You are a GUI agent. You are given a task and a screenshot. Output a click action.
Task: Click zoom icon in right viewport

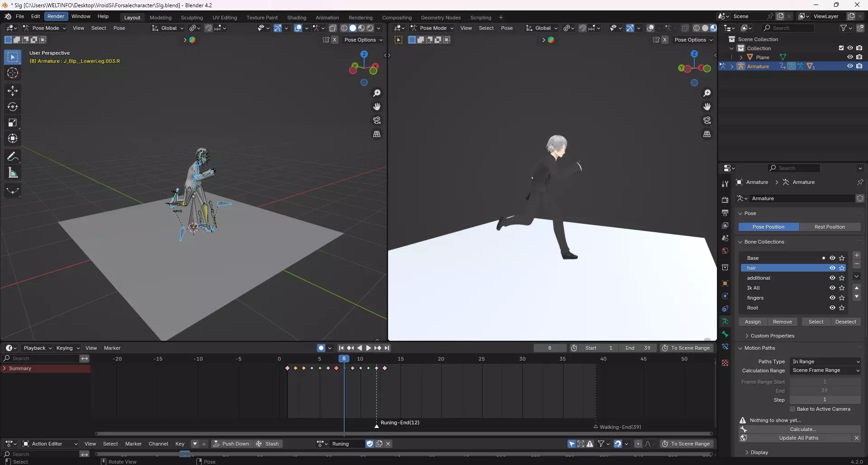pyautogui.click(x=707, y=93)
